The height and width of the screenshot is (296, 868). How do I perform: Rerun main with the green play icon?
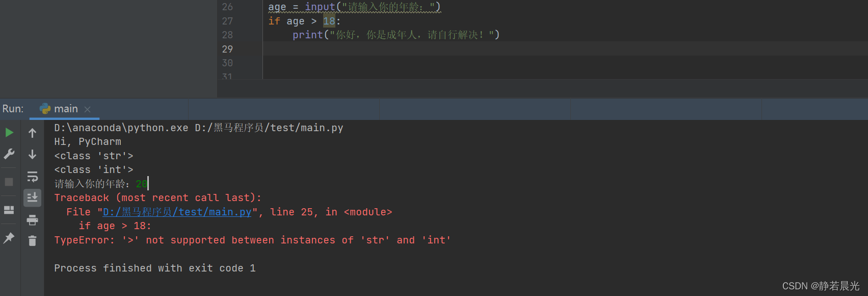coord(9,133)
